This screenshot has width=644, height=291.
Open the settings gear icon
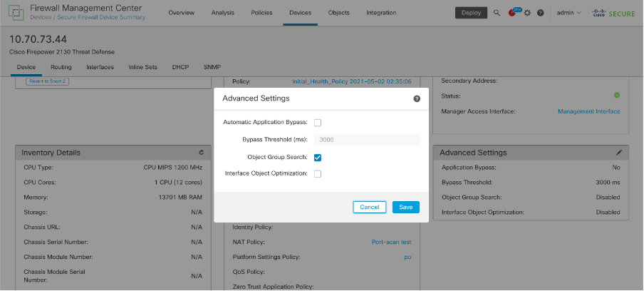[527, 13]
